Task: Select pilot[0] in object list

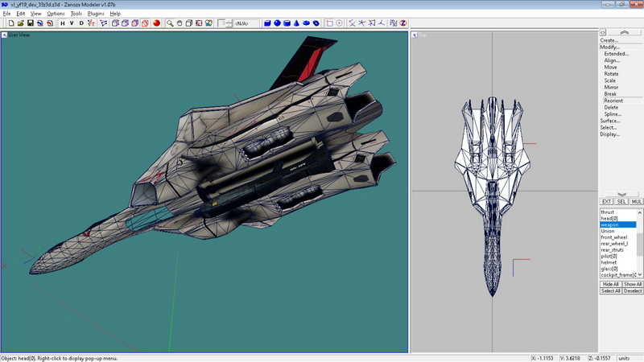Action: (x=617, y=256)
